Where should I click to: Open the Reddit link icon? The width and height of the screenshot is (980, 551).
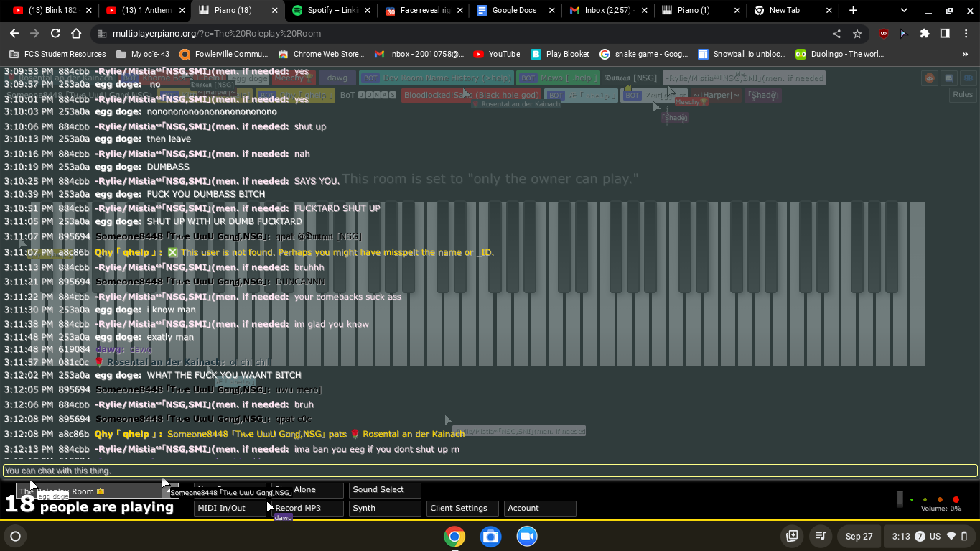tap(930, 78)
